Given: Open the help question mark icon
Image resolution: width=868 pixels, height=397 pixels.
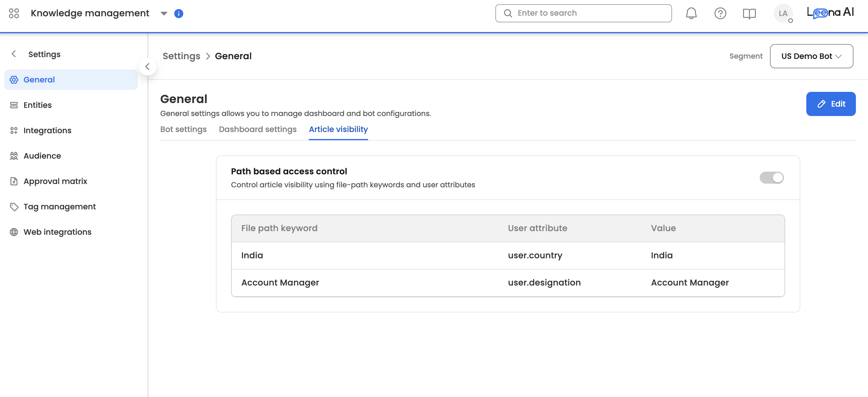Looking at the screenshot, I should pos(720,13).
